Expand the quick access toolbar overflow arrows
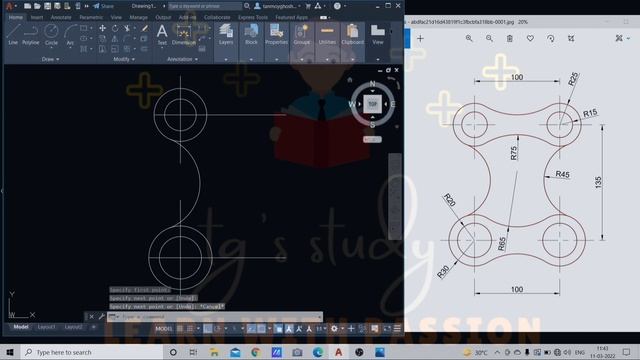Viewport: 640px width, 360px height. pyautogui.click(x=87, y=6)
